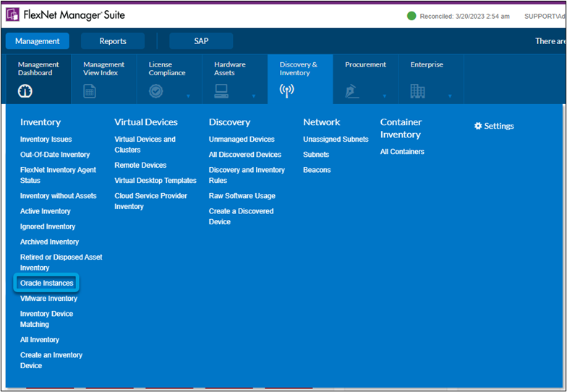Image resolution: width=567 pixels, height=392 pixels.
Task: Click the Enterprise menu label
Action: [x=427, y=64]
